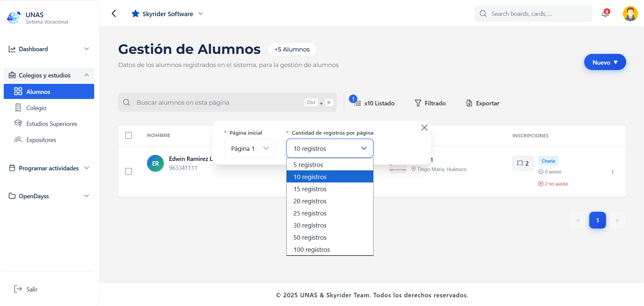Open the user profile avatar
Screen dimensions: 644x306
coord(630,14)
